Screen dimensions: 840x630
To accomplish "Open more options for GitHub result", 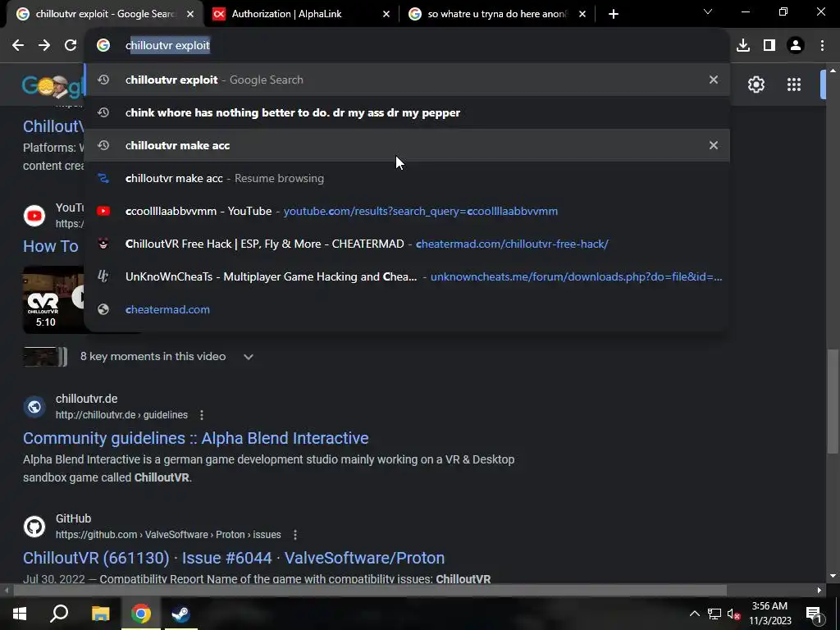I will (x=295, y=535).
